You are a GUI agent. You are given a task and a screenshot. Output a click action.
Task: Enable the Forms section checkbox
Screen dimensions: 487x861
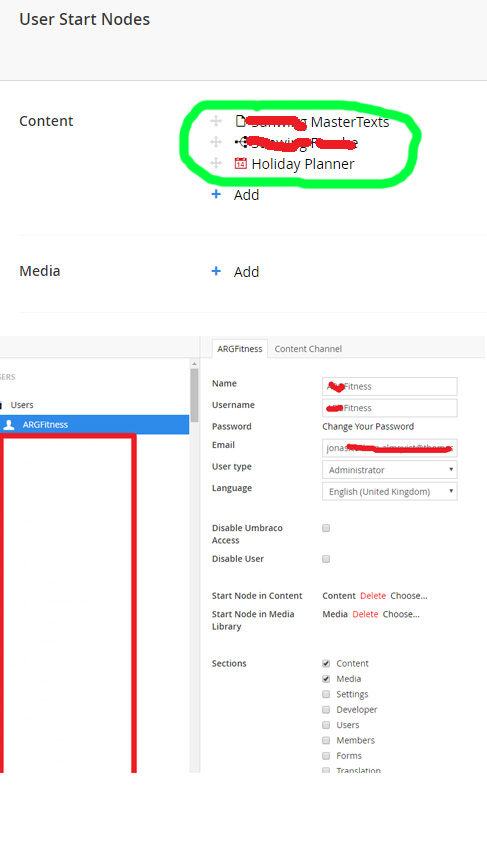(x=326, y=756)
